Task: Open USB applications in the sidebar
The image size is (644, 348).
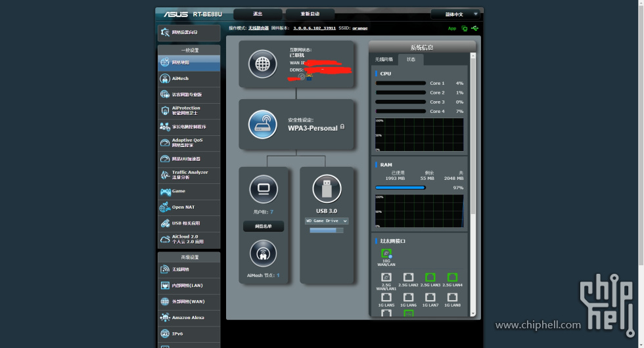Action: [189, 223]
